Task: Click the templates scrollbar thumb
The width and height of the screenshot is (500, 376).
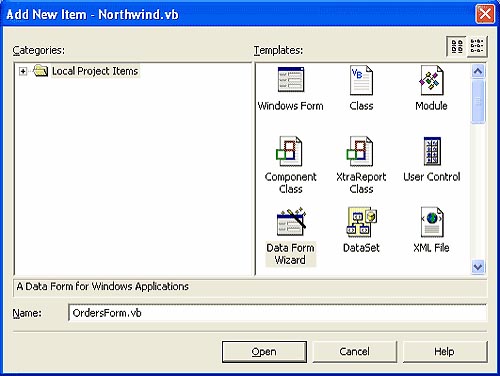Action: (x=478, y=101)
